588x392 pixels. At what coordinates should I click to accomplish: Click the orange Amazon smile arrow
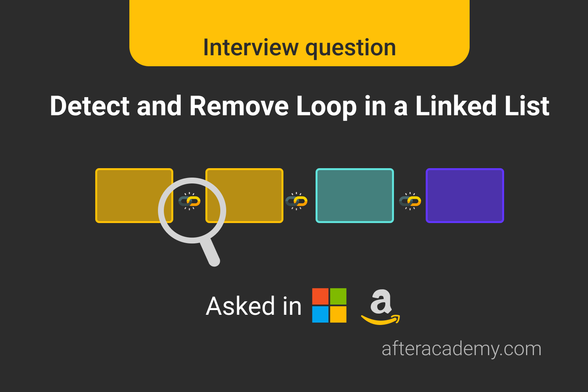(380, 320)
